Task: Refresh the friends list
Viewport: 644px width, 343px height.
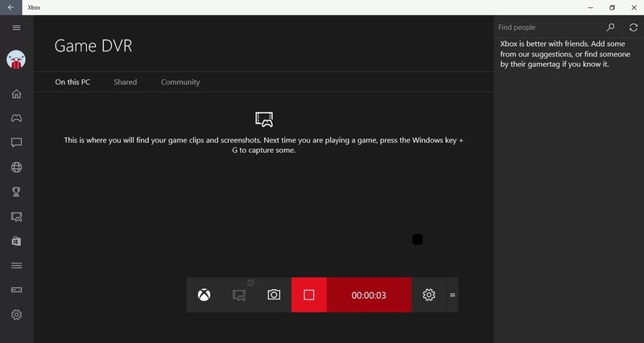Action: pos(634,27)
